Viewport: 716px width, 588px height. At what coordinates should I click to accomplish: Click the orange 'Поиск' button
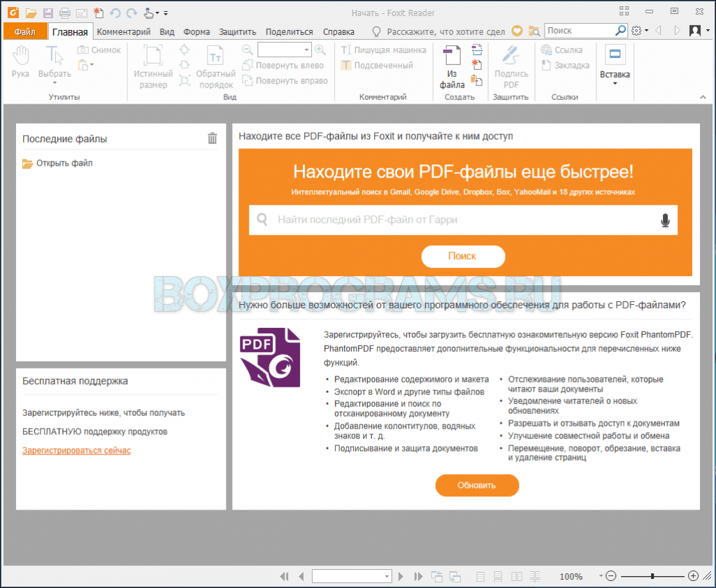463,257
